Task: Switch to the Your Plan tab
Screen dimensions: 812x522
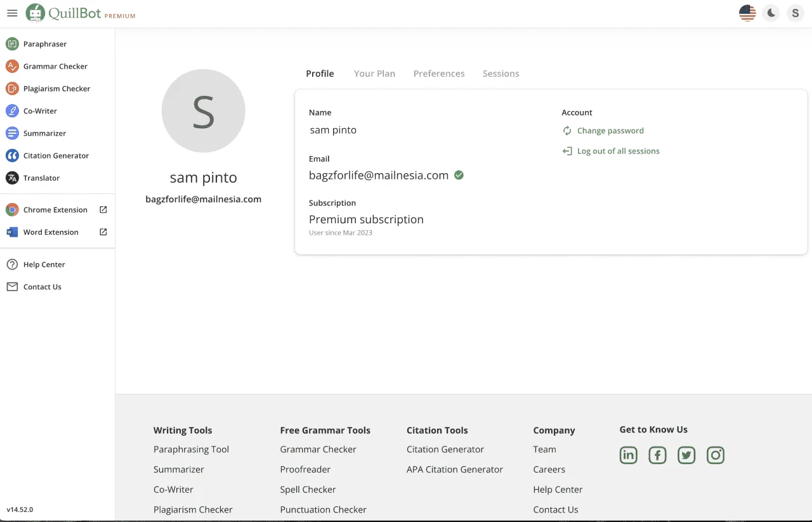Action: pos(374,74)
